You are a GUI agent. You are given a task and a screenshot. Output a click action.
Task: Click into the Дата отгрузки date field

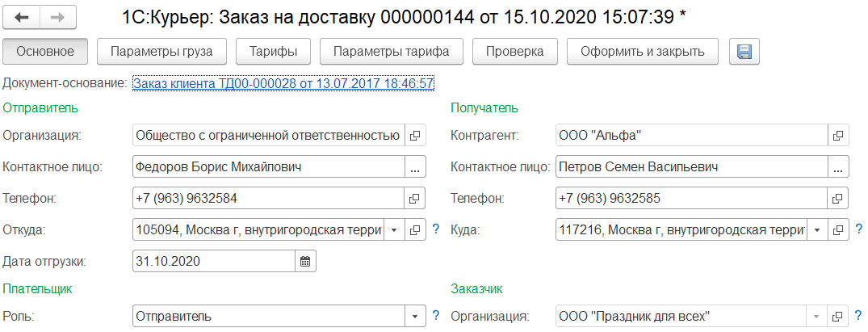pos(213,261)
